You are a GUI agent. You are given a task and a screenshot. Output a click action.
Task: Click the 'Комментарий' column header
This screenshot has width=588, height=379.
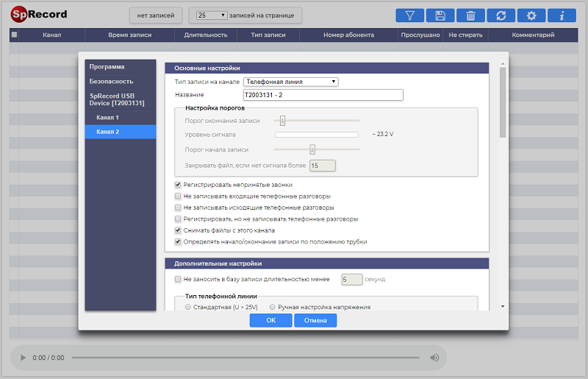[533, 35]
